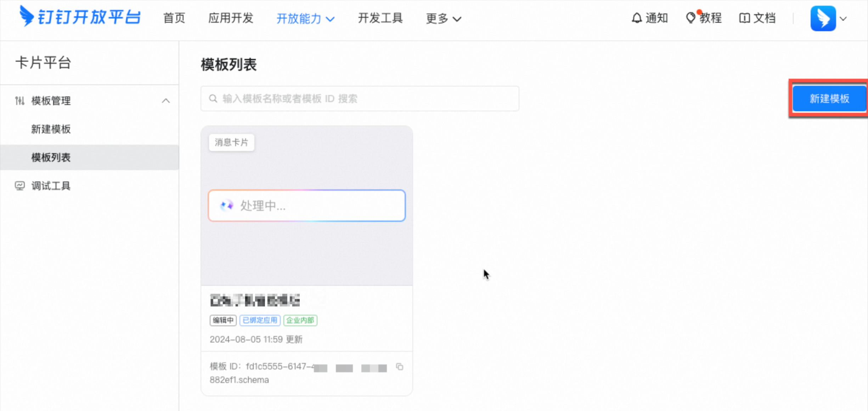Open the account menu chevron next to avatar

click(x=844, y=18)
